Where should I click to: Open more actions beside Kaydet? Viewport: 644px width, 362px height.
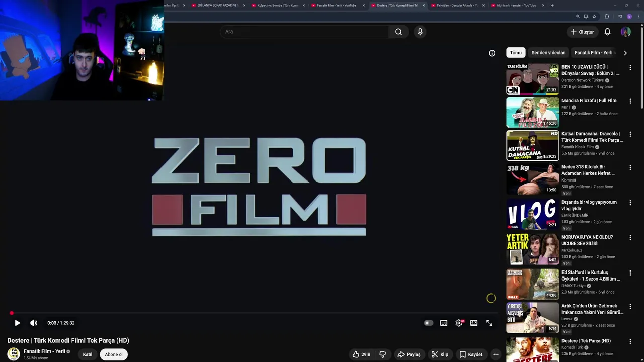(x=496, y=354)
